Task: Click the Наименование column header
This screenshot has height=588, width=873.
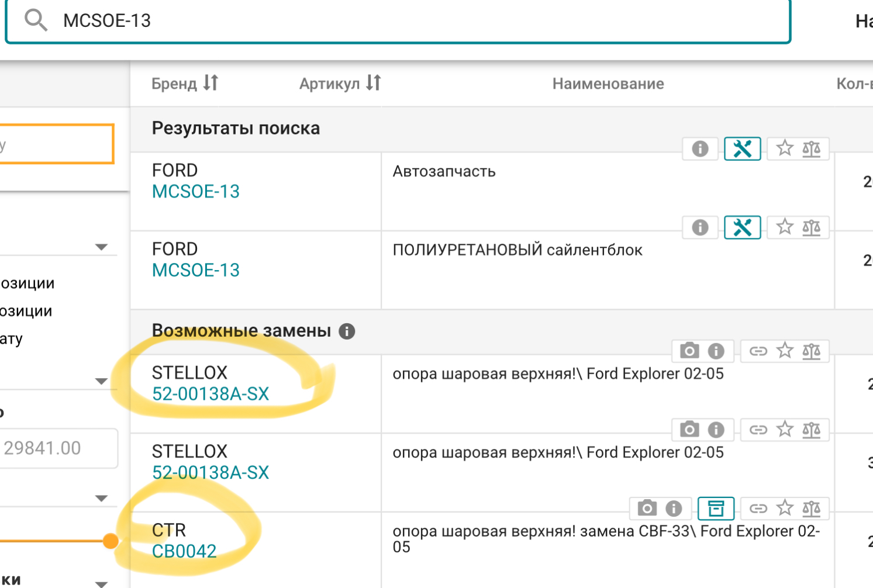Action: pos(608,84)
